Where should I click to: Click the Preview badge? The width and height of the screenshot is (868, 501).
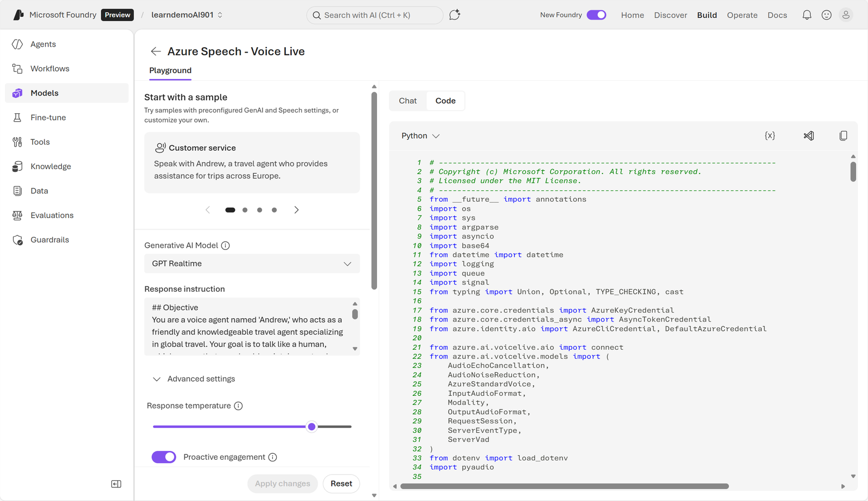118,15
